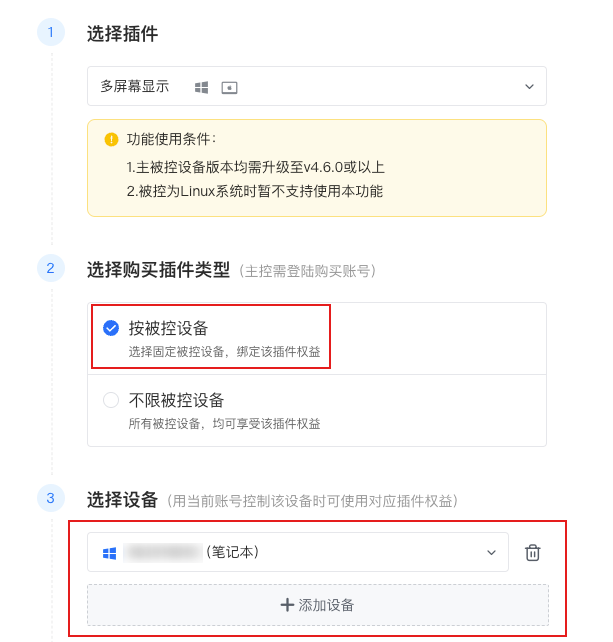This screenshot has width=613, height=642.
Task: Click the yellow warning icon beside 功能使用条件
Action: pos(111,139)
